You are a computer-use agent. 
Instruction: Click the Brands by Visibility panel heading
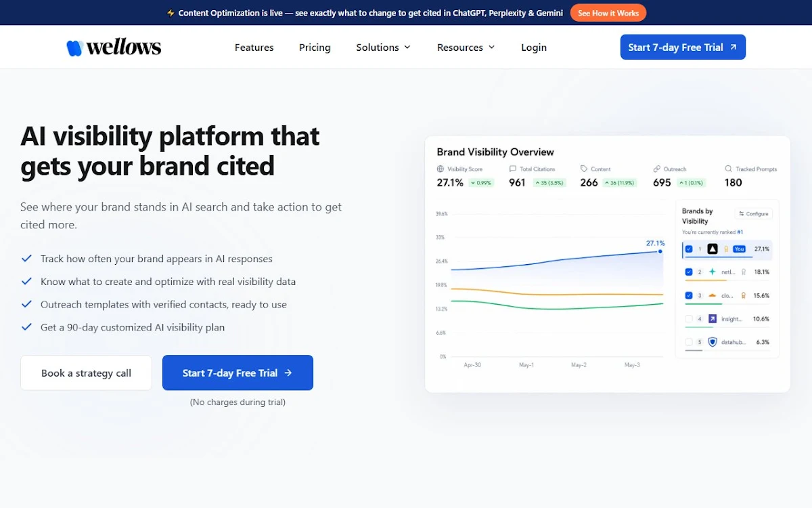[x=698, y=216]
